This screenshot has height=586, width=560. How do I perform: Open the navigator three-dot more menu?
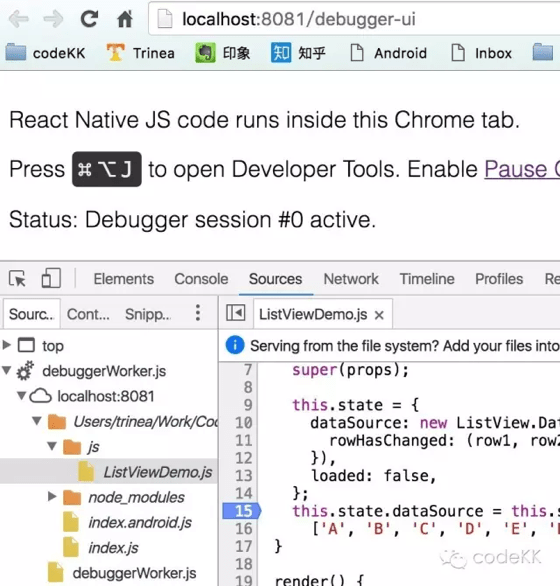click(198, 313)
